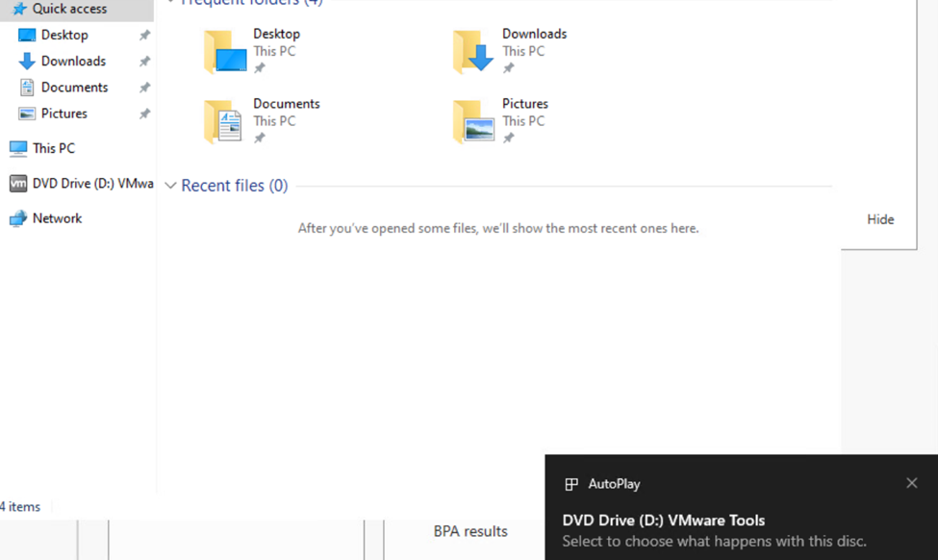
Task: Select the Pictures folder in Frequent folders
Action: coord(473,122)
